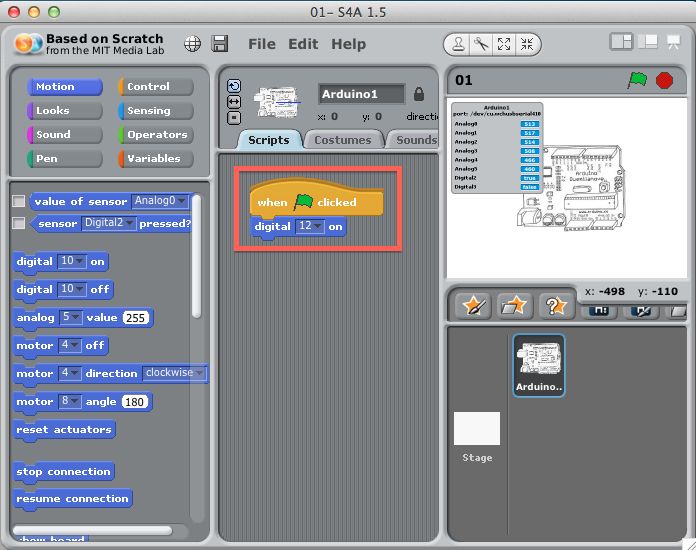Screen dimensions: 696x550
Task: Select the Sound block category
Action: coord(65,135)
